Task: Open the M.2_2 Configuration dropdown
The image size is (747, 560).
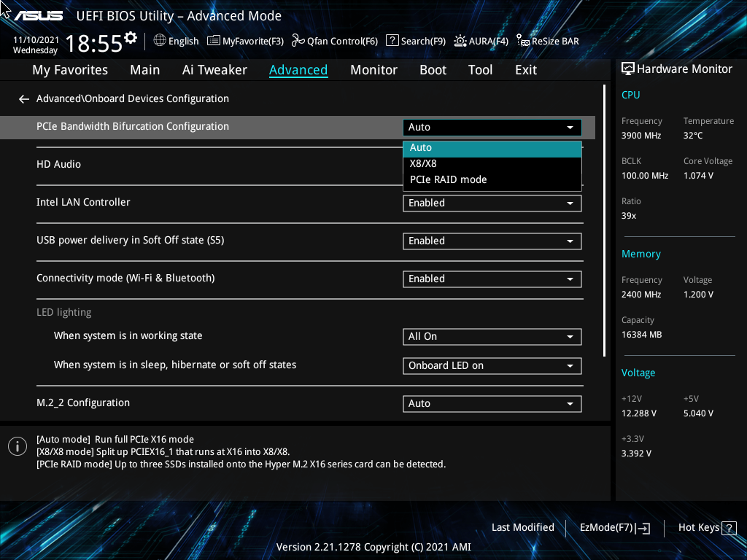Action: [x=492, y=404]
